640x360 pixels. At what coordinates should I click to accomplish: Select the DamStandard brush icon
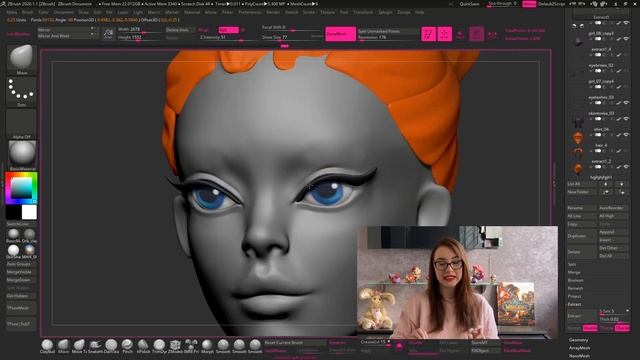point(111,345)
